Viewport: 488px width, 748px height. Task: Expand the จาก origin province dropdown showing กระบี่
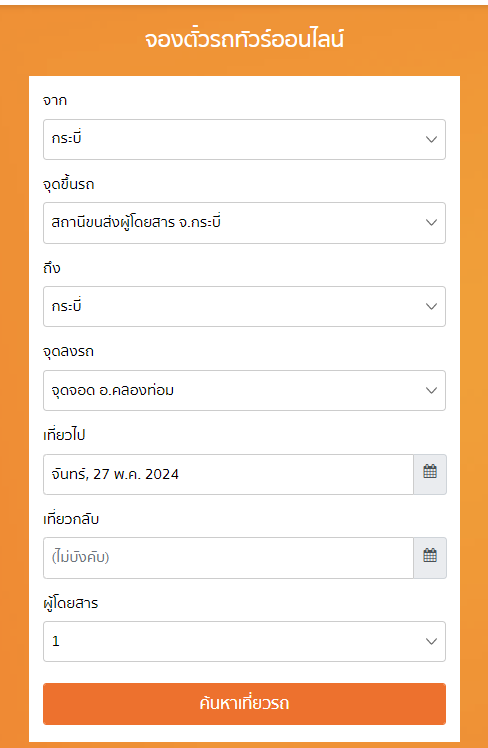pyautogui.click(x=244, y=139)
